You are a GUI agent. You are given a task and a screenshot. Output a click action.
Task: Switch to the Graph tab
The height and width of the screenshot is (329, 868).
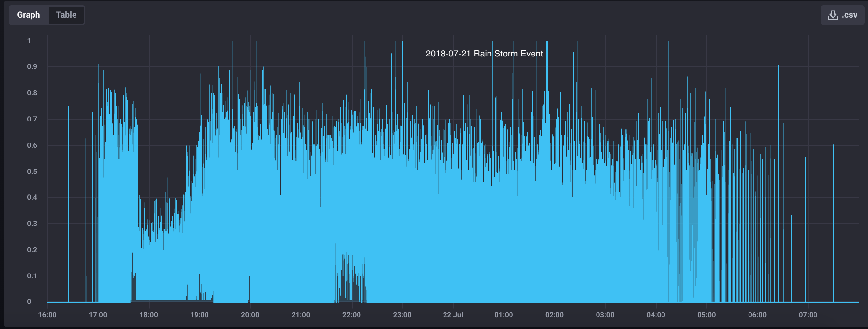click(x=29, y=15)
